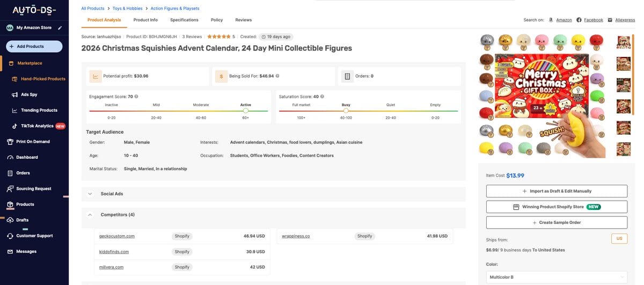The width and height of the screenshot is (644, 285).
Task: Click the Engagement Score slider marker
Action: tap(246, 111)
